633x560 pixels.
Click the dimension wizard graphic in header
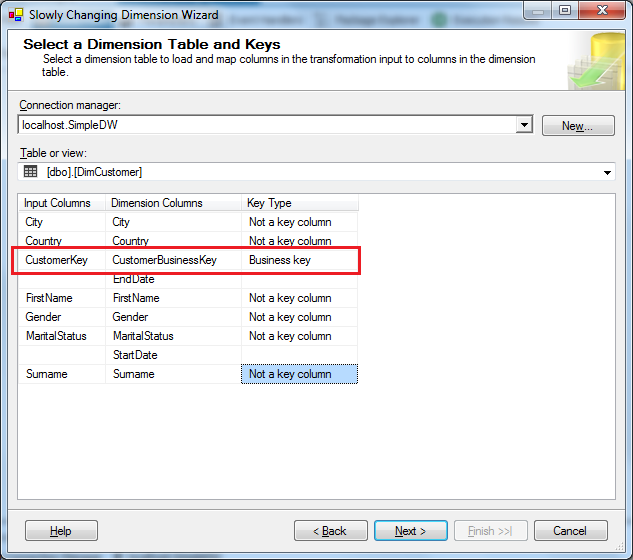point(595,62)
